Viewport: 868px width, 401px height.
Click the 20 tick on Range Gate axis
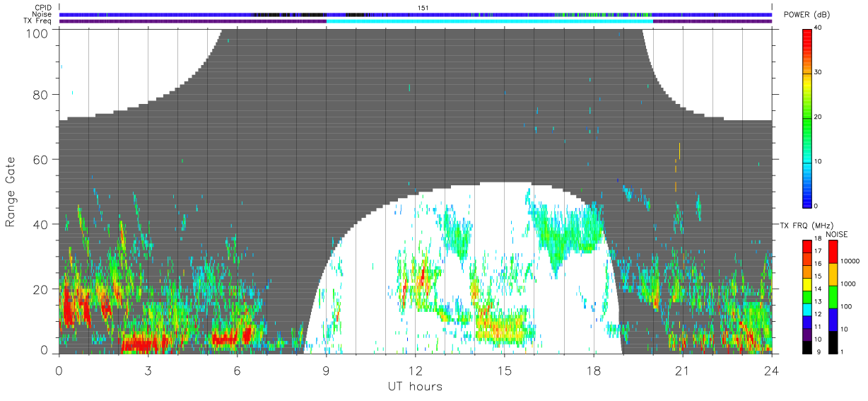coord(41,289)
